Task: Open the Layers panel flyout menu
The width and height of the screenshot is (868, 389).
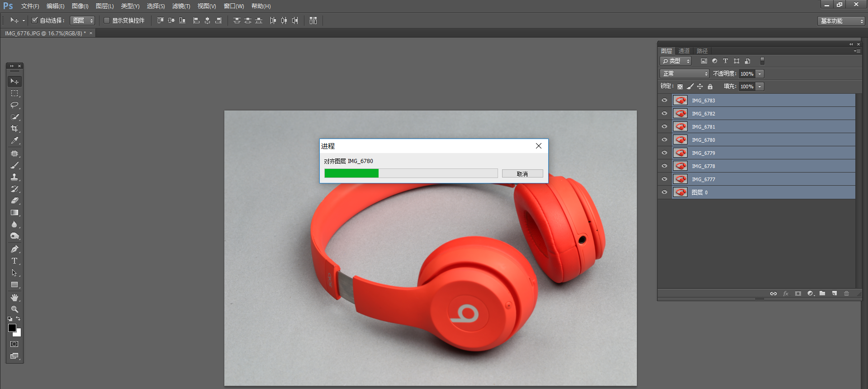Action: pos(857,51)
